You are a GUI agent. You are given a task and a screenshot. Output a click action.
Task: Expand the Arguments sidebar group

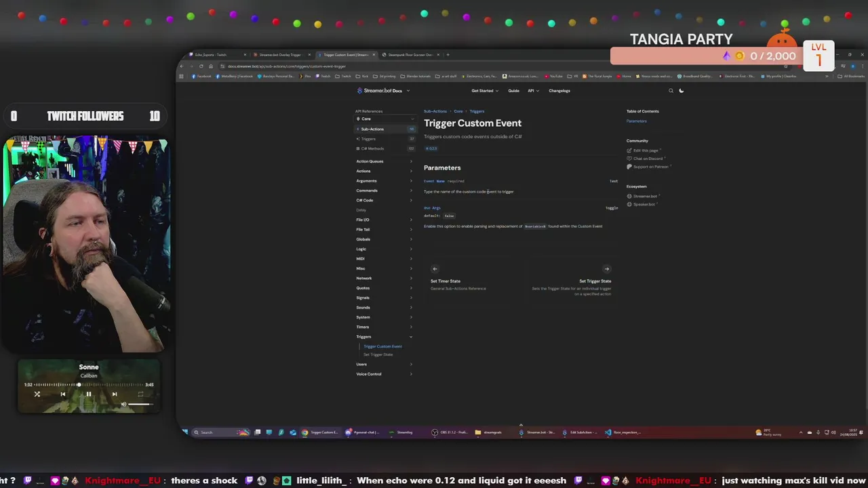coord(384,181)
